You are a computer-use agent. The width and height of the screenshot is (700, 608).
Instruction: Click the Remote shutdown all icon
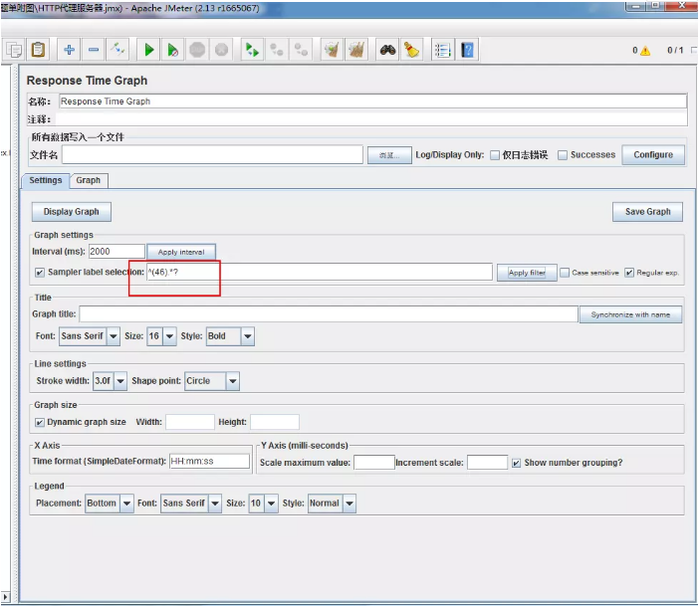(301, 50)
